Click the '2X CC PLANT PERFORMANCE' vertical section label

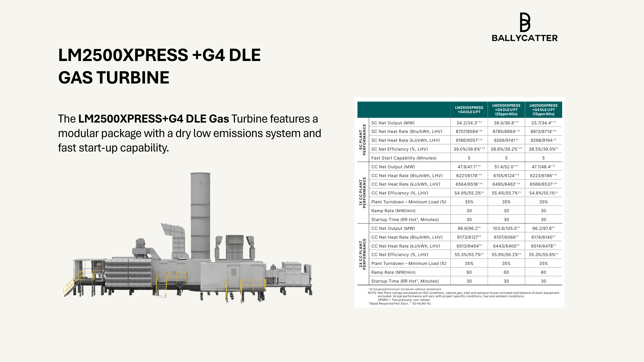(x=363, y=254)
